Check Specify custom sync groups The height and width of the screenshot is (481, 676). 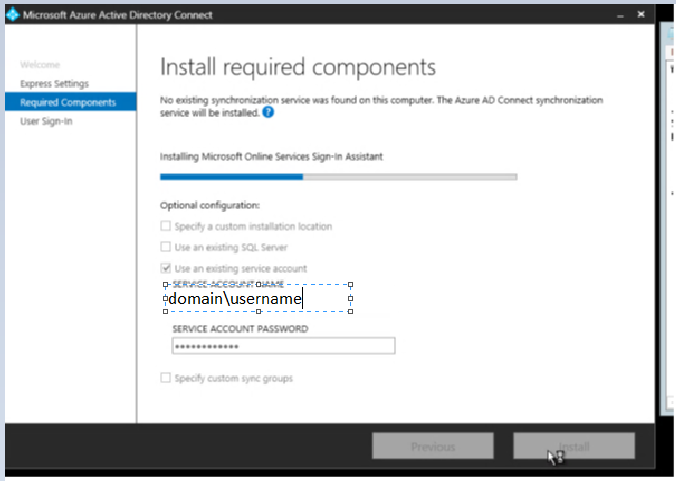coord(166,378)
